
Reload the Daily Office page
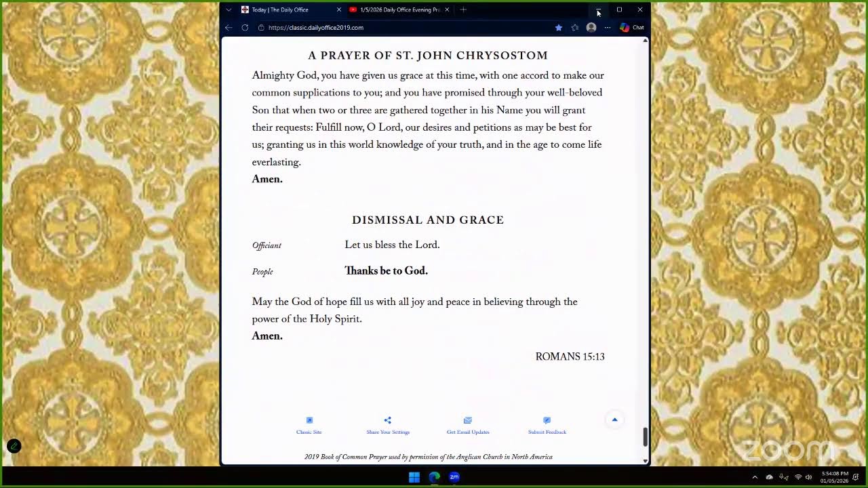pyautogui.click(x=245, y=28)
